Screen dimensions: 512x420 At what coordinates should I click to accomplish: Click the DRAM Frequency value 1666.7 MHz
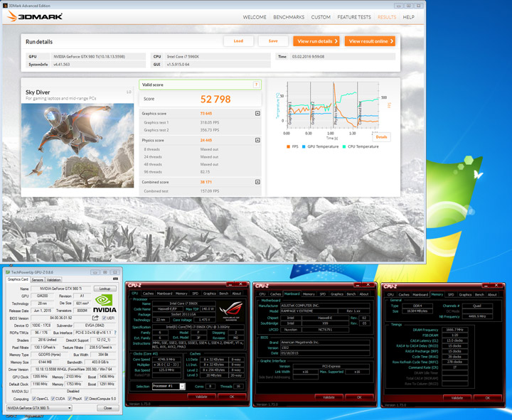pos(455,330)
